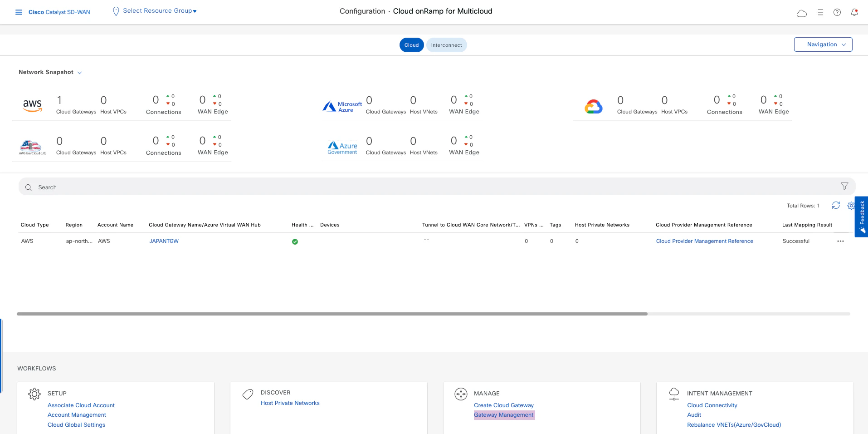Open the help question mark icon
868x434 pixels.
coord(837,13)
